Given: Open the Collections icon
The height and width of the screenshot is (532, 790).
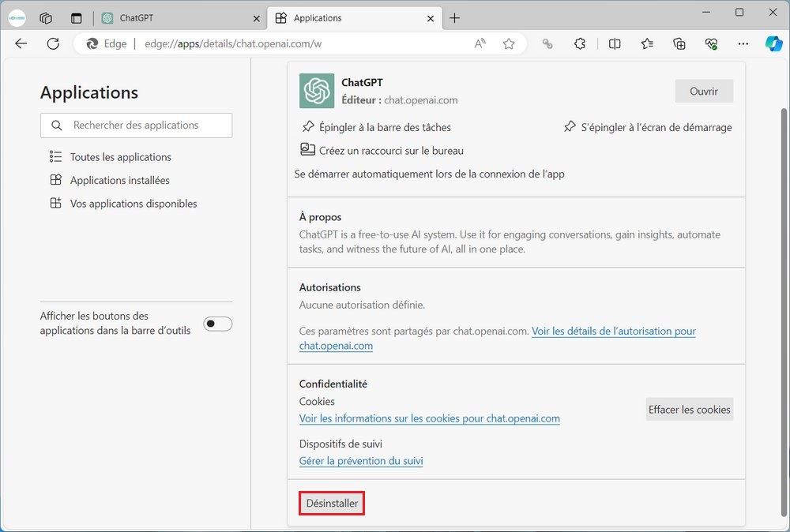Looking at the screenshot, I should 679,44.
